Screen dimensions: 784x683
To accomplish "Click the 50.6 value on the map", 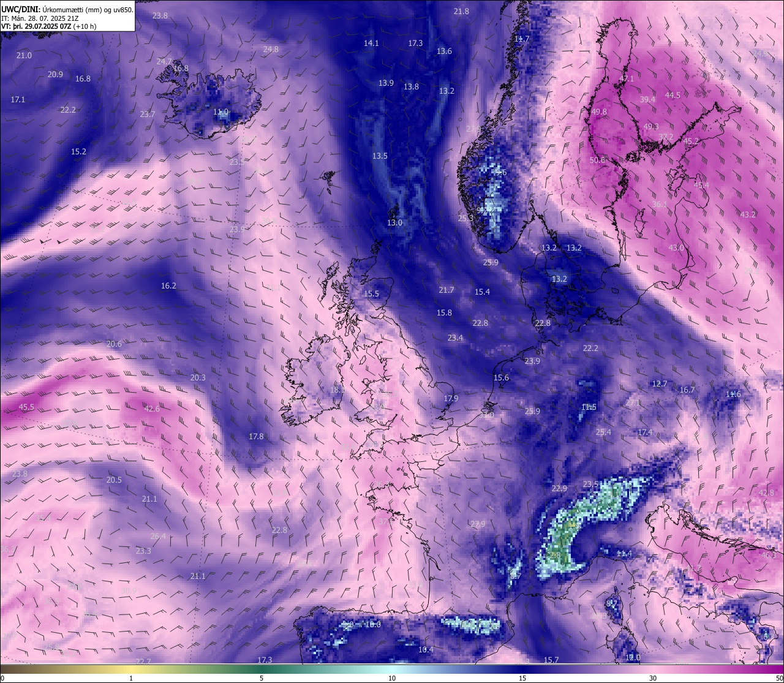I will click(597, 160).
